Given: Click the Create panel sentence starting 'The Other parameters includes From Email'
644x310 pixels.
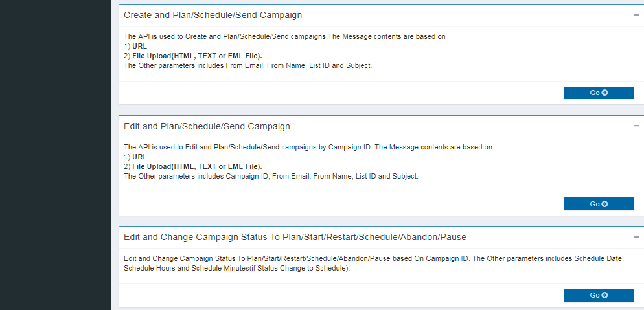Looking at the screenshot, I should click(247, 65).
